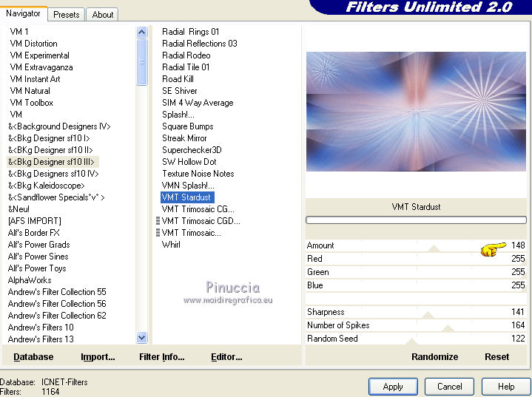Select SE Shiver filter
Screen dimensions: 532x397
tap(180, 90)
